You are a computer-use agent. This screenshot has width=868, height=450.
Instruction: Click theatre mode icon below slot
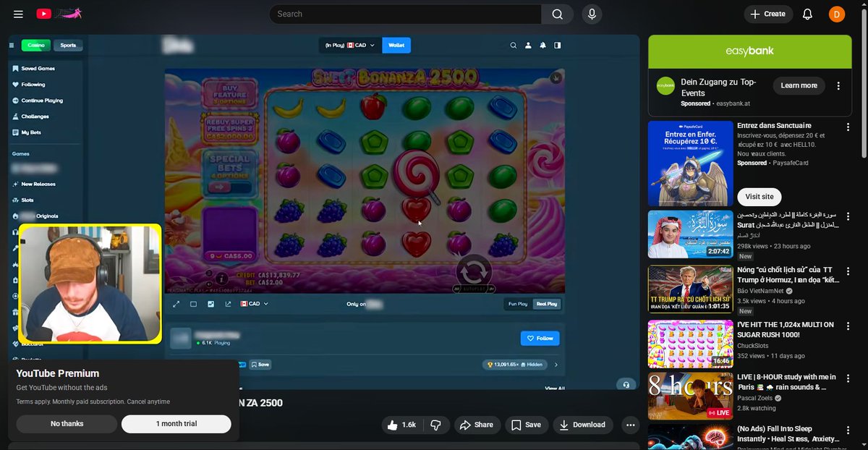click(x=194, y=304)
